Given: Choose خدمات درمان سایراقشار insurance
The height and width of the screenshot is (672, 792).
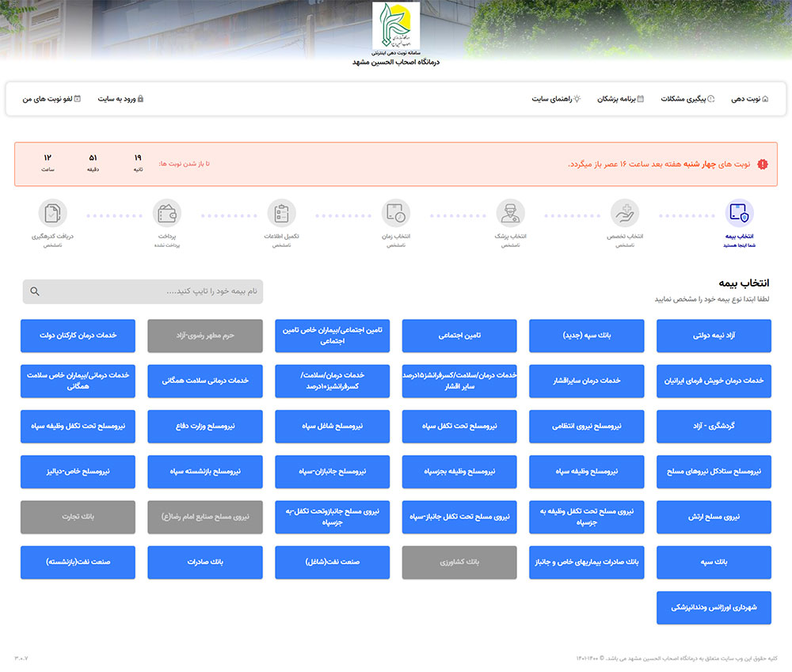Looking at the screenshot, I should [x=586, y=382].
